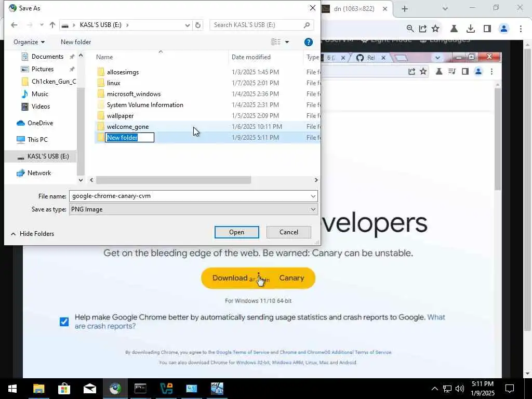The height and width of the screenshot is (399, 532).
Task: Open the browser downloads icon
Action: click(471, 29)
